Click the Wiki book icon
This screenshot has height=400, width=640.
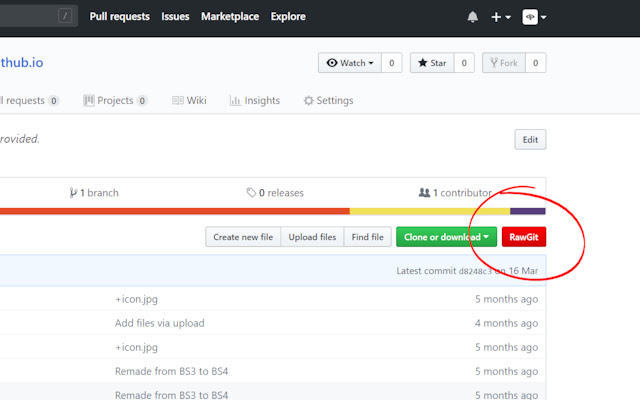(178, 100)
